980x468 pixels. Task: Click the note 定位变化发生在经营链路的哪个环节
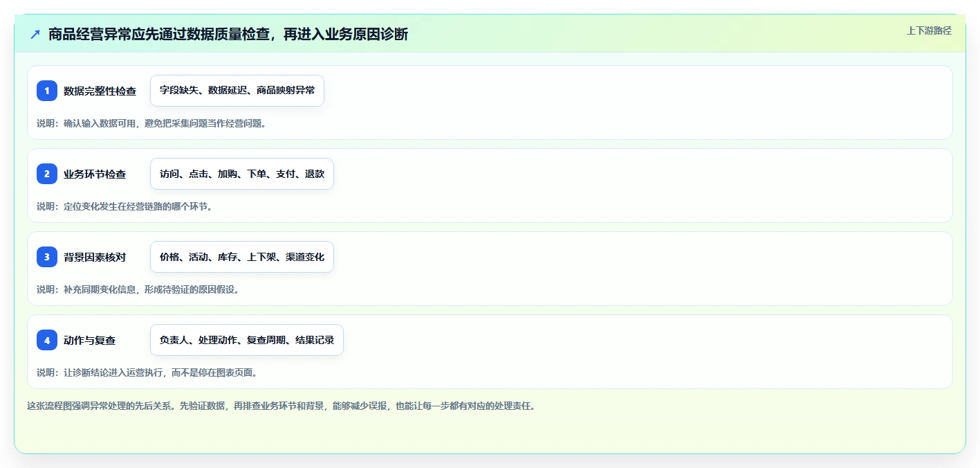(x=124, y=206)
